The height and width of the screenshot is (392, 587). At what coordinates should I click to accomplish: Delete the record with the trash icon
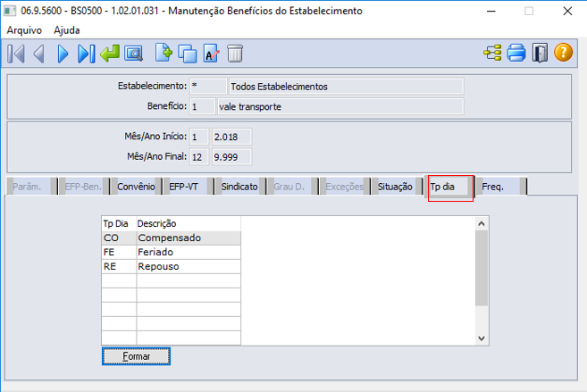(235, 54)
